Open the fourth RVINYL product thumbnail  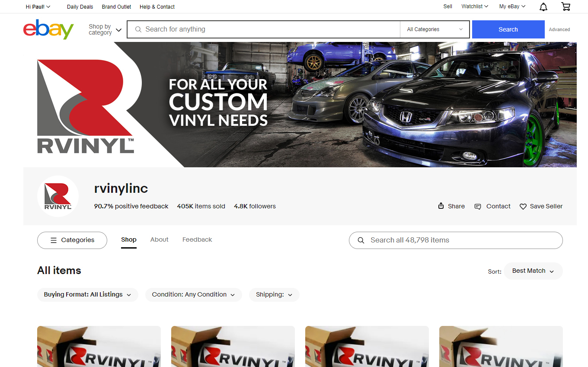(x=501, y=346)
